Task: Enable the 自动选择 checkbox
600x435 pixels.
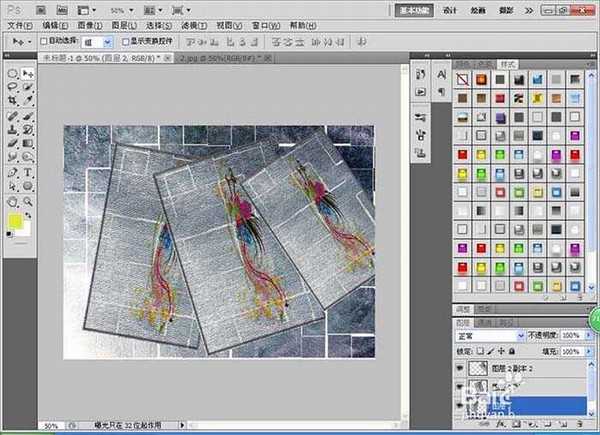Action: coord(41,42)
